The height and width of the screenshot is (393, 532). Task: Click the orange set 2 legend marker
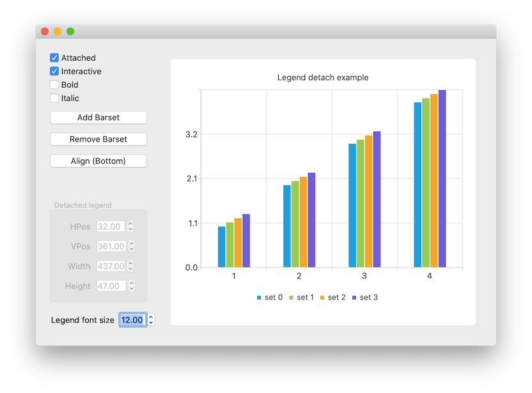(x=322, y=297)
